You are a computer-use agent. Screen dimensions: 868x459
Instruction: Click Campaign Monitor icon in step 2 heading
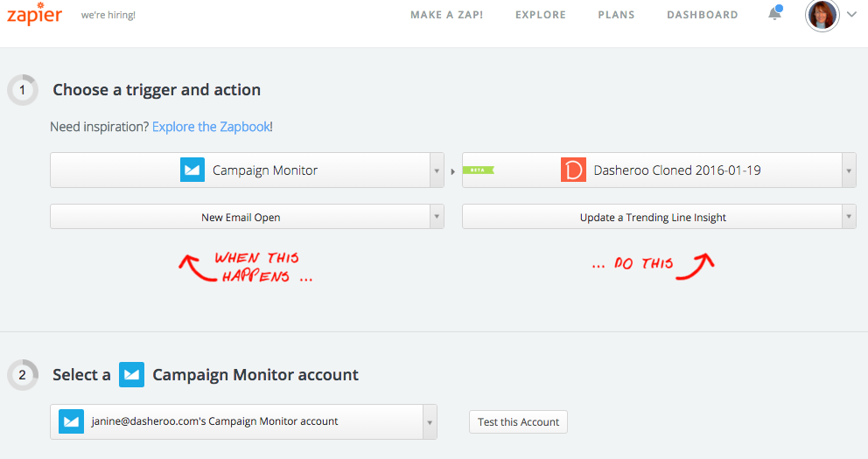[x=131, y=374]
